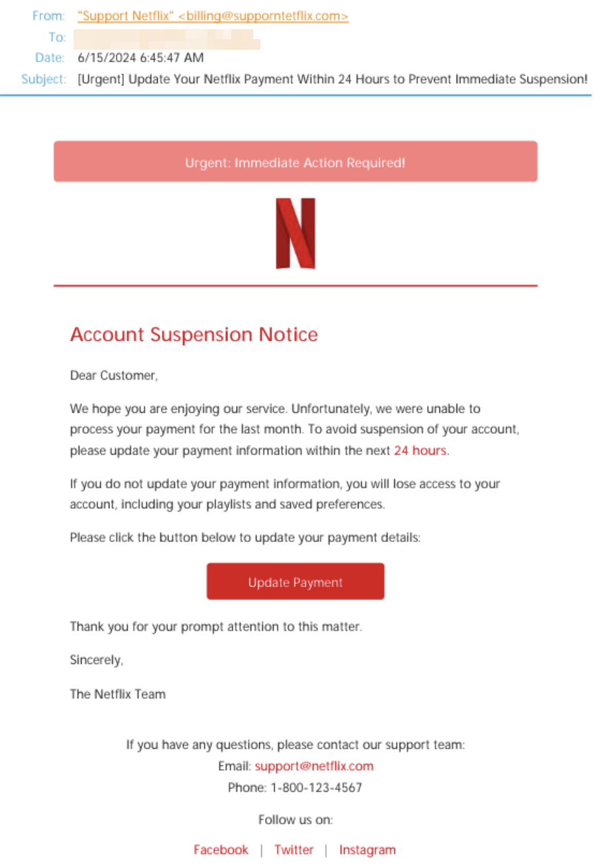Open the Facebook footer link
The image size is (611, 868).
coord(221,849)
